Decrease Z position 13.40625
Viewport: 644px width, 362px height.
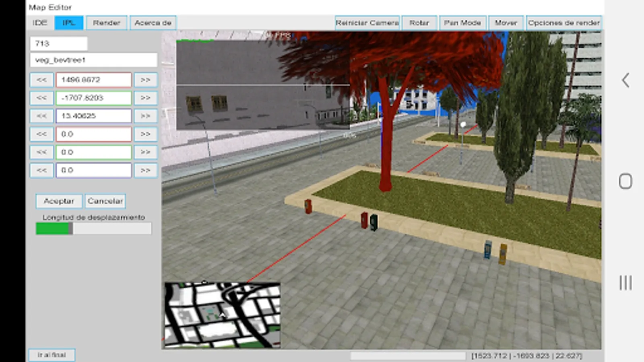[x=41, y=116]
